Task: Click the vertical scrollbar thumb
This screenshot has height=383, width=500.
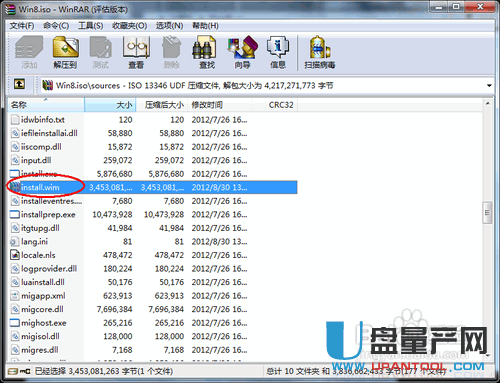Action: point(487,212)
